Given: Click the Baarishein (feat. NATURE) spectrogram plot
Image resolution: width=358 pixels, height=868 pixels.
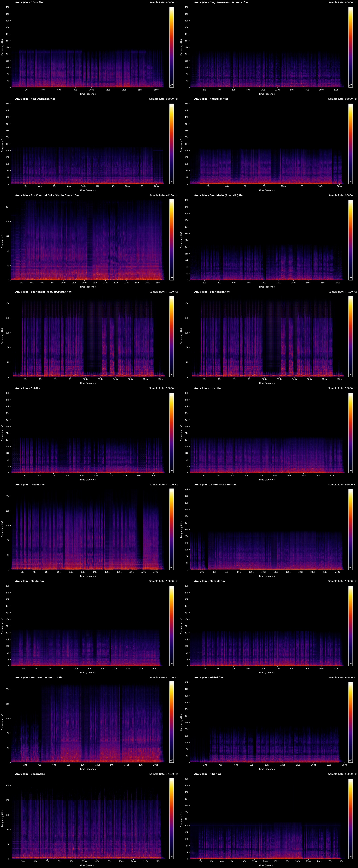Looking at the screenshot, I should point(88,337).
